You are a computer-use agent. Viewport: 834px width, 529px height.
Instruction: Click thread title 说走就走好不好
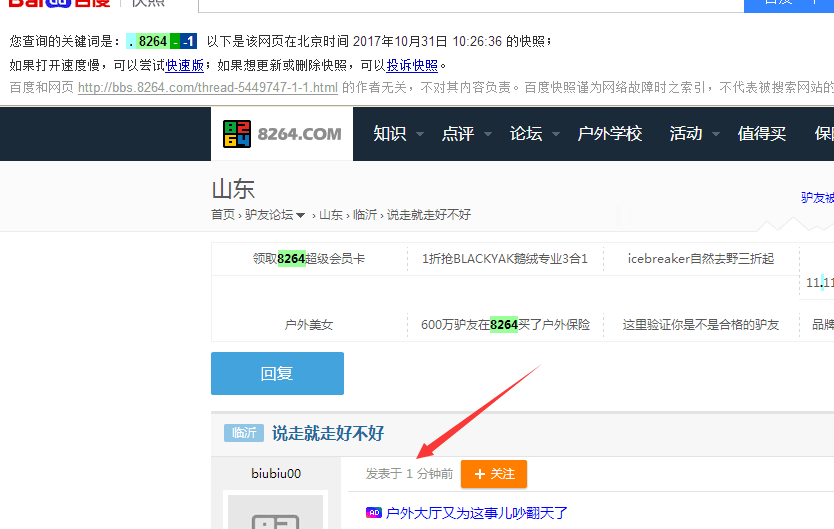tap(328, 433)
